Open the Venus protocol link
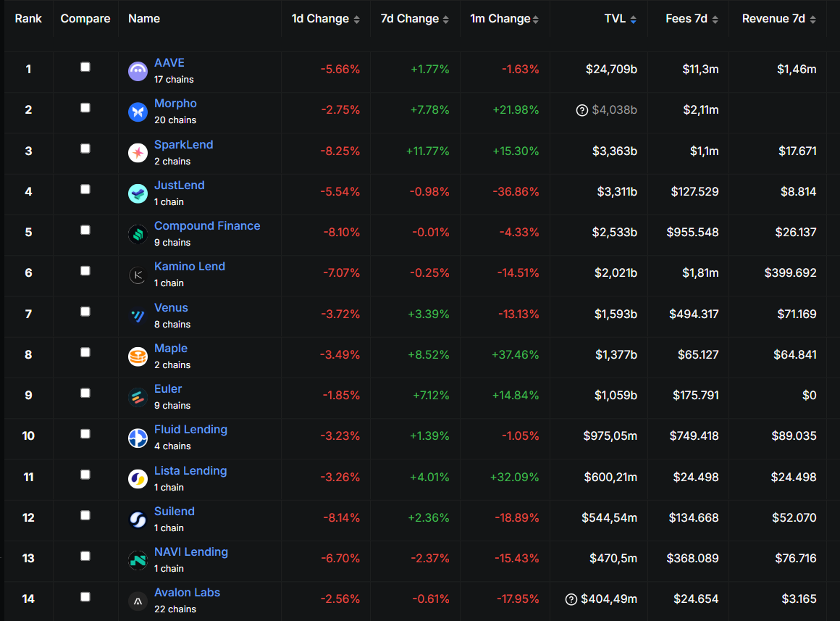Screen dimensions: 840x621 171,308
